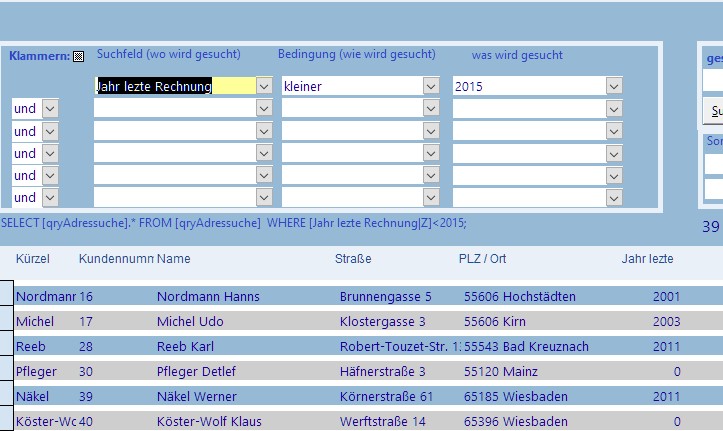The width and height of the screenshot is (723, 431).
Task: Click Reeb Karl's customer number 28
Action: [86, 346]
